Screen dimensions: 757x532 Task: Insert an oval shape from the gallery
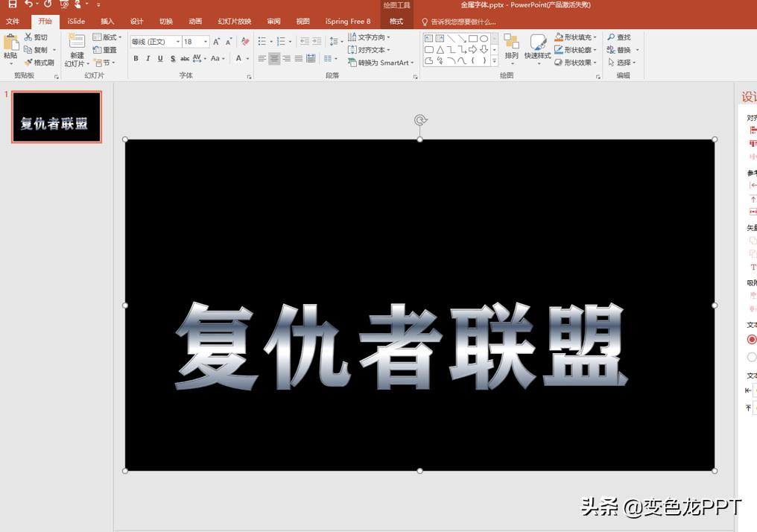point(485,38)
